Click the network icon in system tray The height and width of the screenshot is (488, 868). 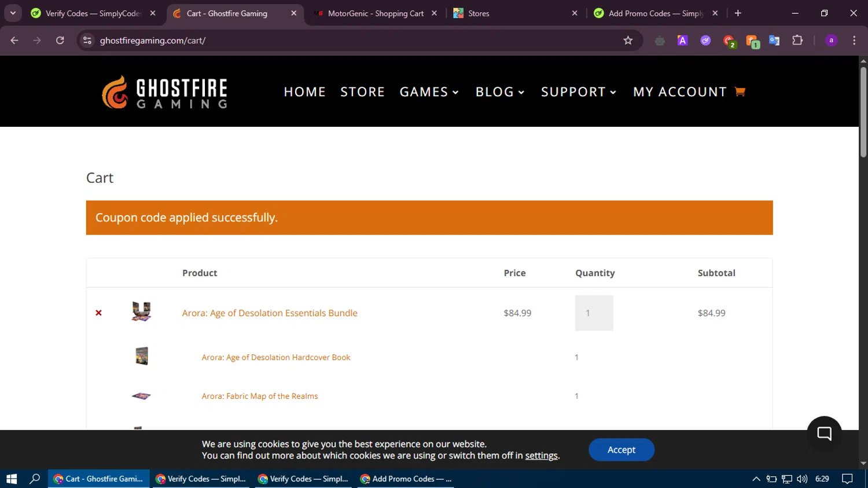787,479
